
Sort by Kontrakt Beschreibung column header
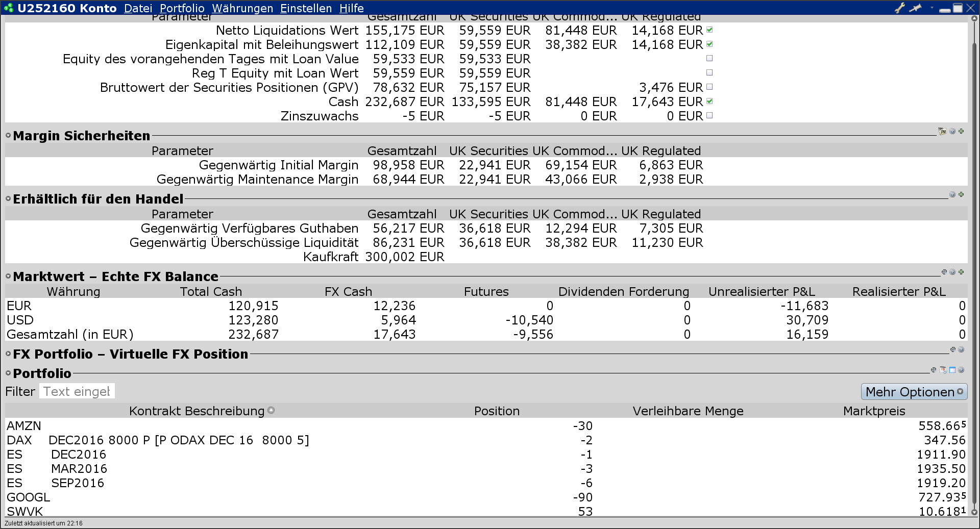coord(197,411)
